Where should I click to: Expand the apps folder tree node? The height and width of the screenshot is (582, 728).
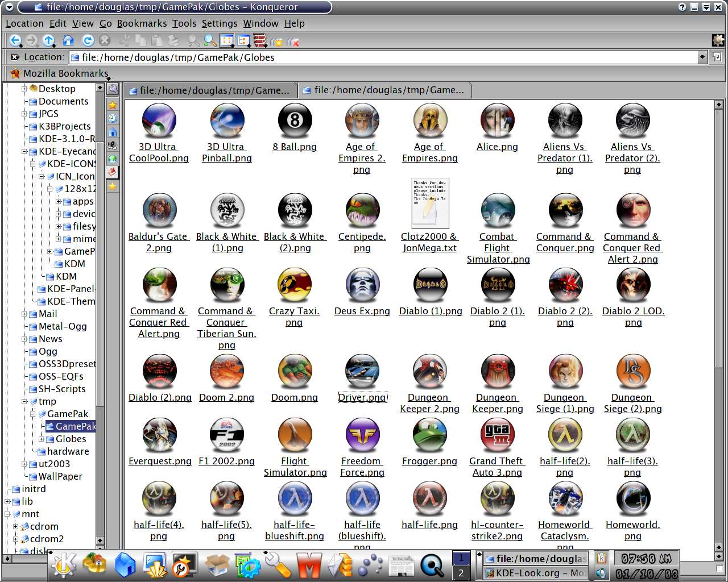click(x=59, y=201)
